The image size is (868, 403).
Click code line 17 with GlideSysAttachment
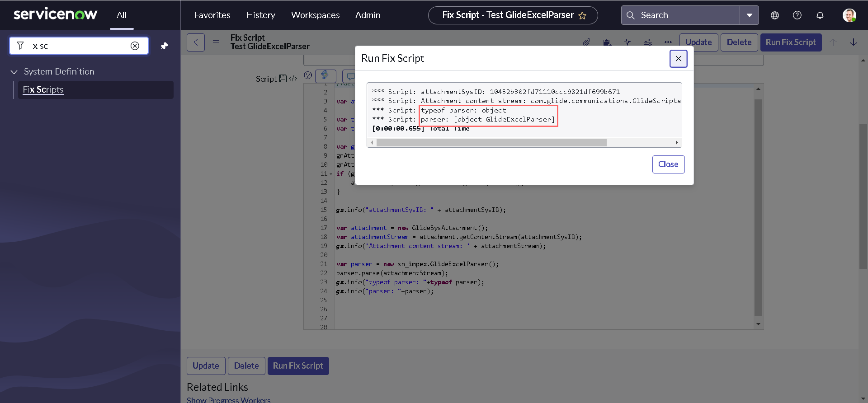coord(412,228)
